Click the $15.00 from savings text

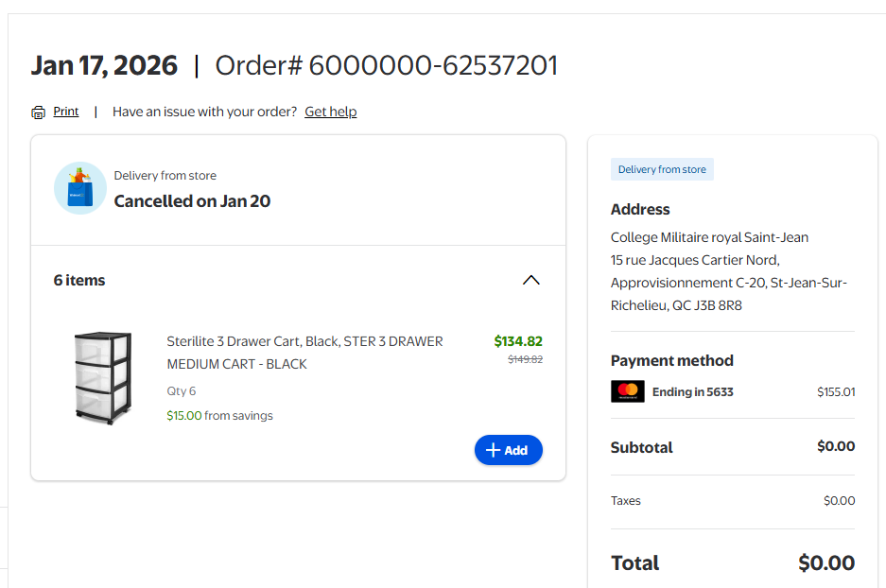pos(219,415)
